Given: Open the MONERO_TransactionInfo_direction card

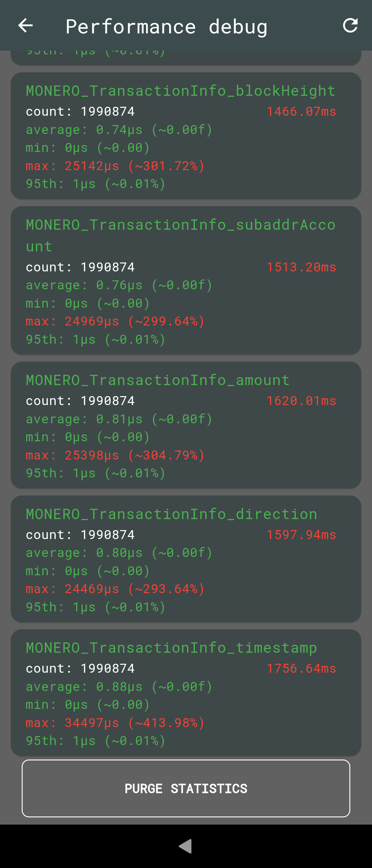Looking at the screenshot, I should click(186, 559).
